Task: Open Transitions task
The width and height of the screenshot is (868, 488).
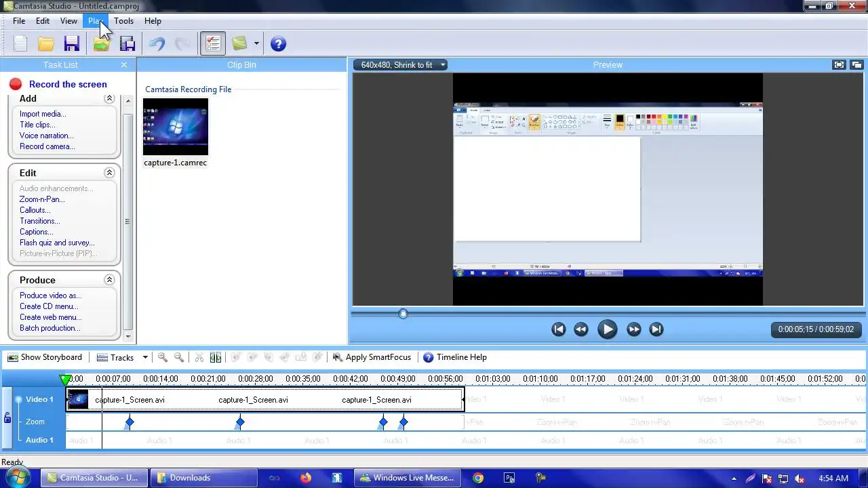Action: point(39,221)
